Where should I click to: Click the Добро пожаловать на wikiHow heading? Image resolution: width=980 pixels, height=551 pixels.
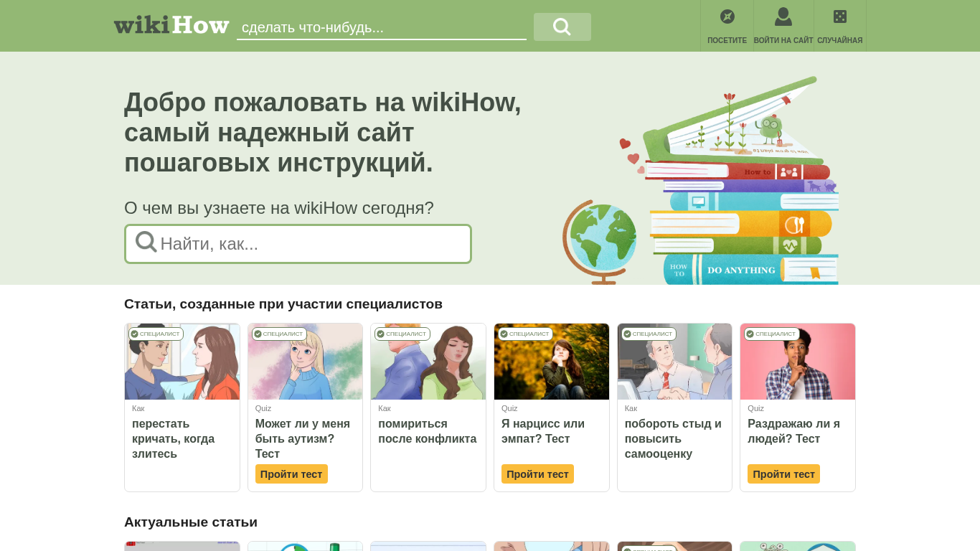point(323,132)
